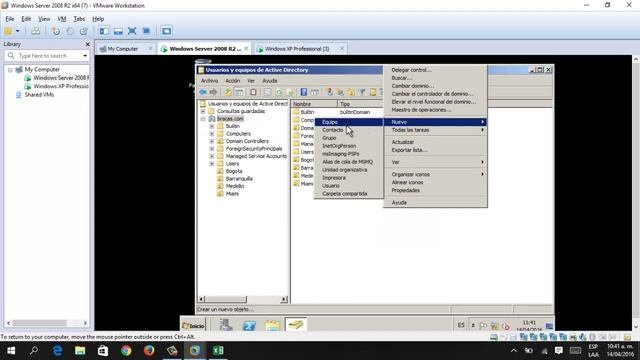Choose Propiedades in context menu
The width and height of the screenshot is (640, 360).
(x=435, y=190)
